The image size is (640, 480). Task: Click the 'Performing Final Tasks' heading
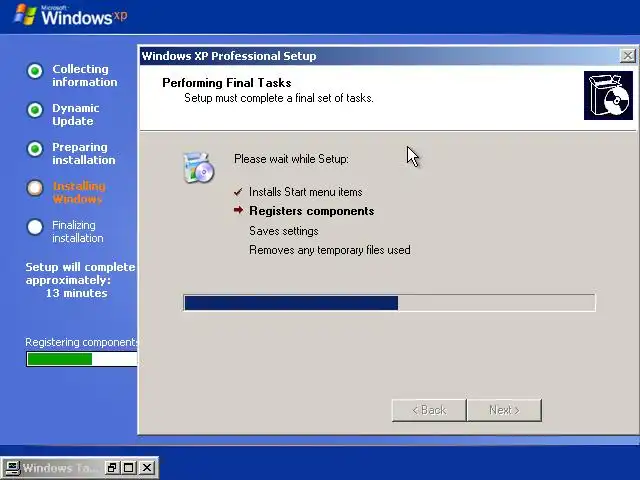pos(227,83)
